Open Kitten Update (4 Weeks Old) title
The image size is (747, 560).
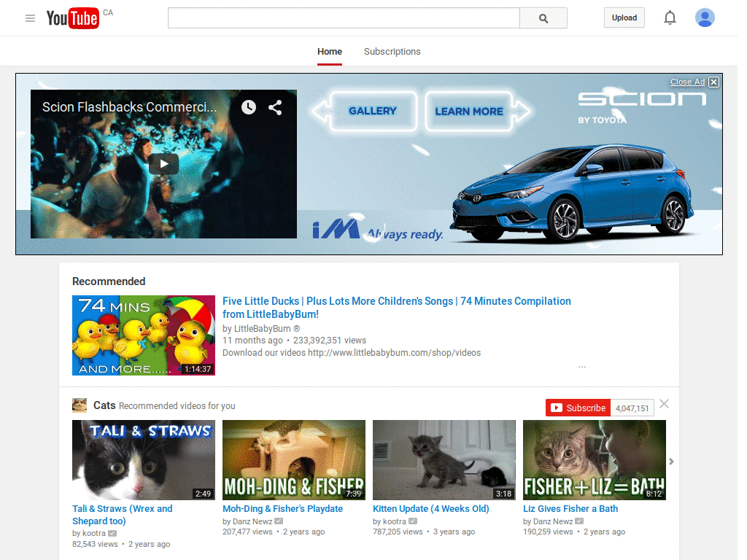430,508
